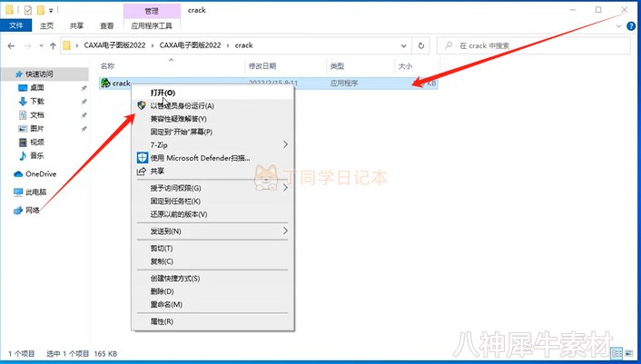The height and width of the screenshot is (364, 641).
Task: Choose 复制(C) in the context menu
Action: click(x=212, y=261)
